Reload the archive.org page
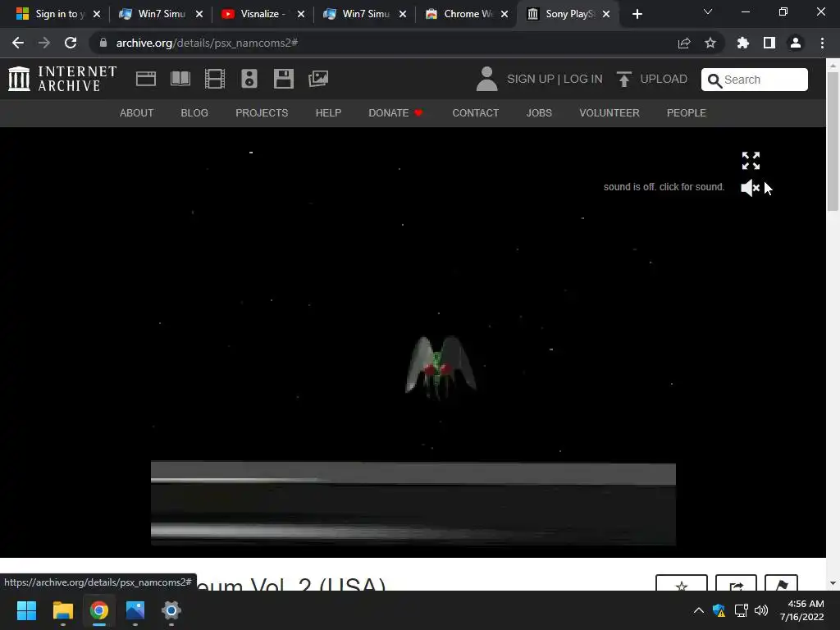 (x=71, y=43)
